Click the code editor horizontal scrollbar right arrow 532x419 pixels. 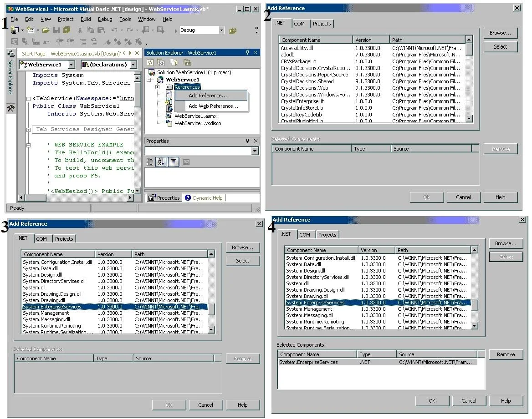pos(130,197)
